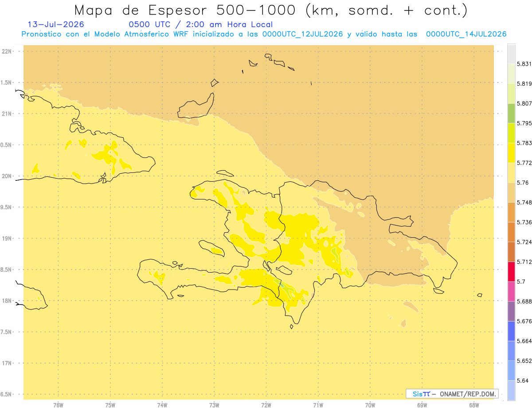Click the legend value 5.64
The width and height of the screenshot is (532, 411).
(523, 380)
